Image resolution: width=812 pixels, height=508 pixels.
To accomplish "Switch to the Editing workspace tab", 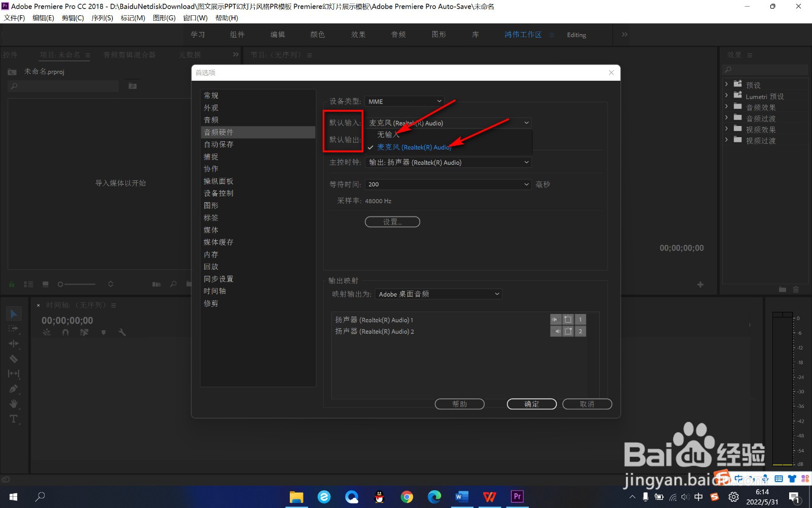I will pyautogui.click(x=577, y=35).
